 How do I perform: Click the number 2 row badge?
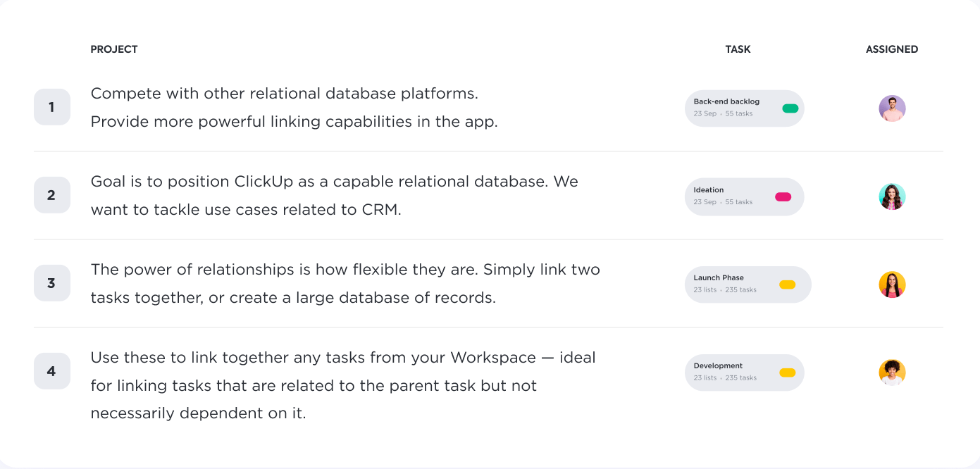(51, 195)
